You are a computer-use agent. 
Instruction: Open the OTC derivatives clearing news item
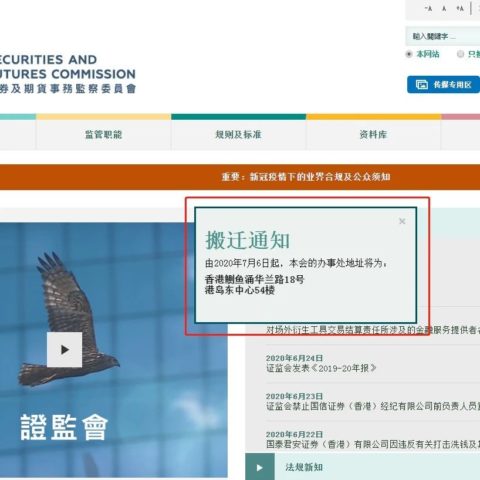pyautogui.click(x=373, y=330)
